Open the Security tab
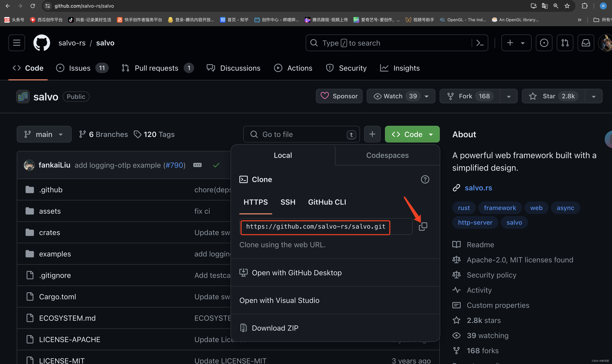This screenshot has width=612, height=364. click(x=347, y=68)
